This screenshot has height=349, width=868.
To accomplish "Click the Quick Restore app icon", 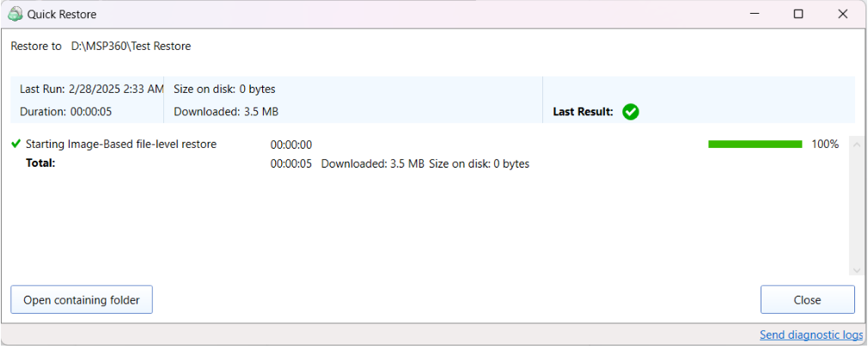I will click(15, 14).
